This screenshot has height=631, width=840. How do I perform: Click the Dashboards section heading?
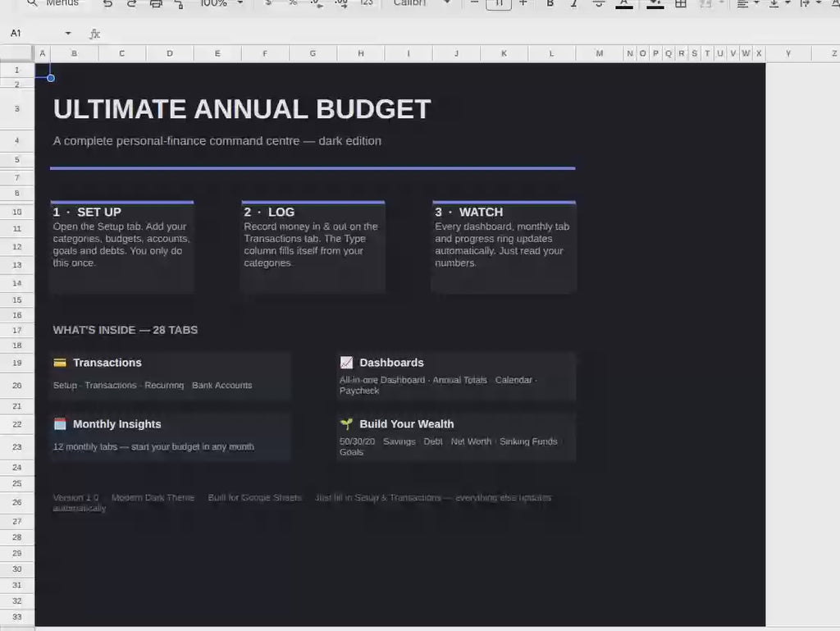click(x=391, y=363)
